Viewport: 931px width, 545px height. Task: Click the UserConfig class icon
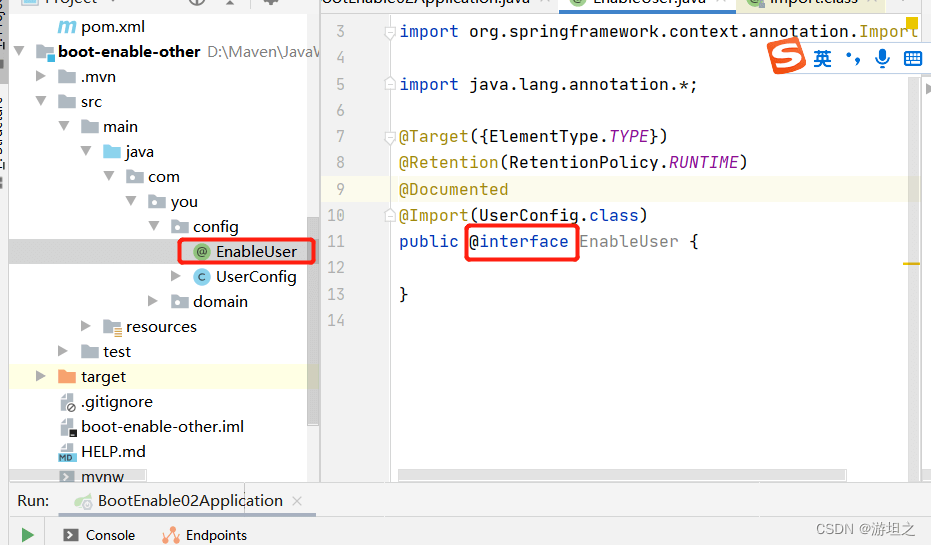[202, 277]
